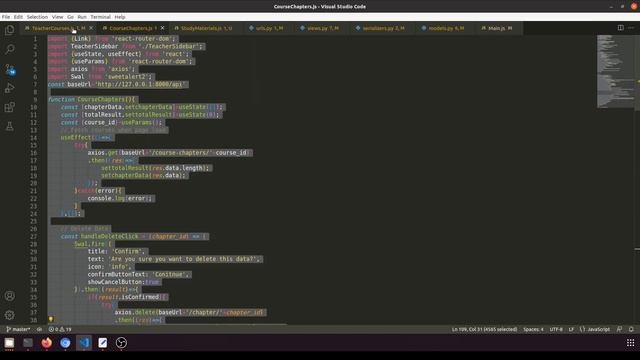This screenshot has height=360, width=640.
Task: Show the applications grid
Action: (631, 343)
